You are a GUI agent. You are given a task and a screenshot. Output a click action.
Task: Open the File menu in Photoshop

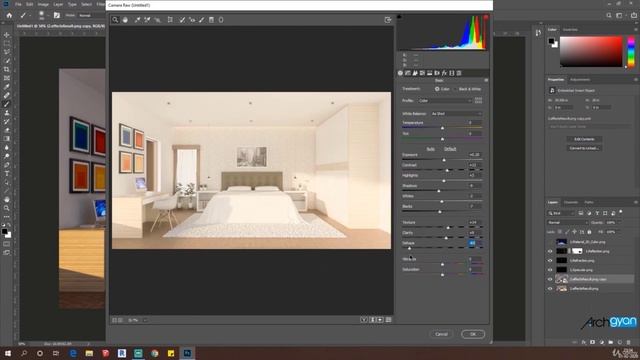[18, 4]
